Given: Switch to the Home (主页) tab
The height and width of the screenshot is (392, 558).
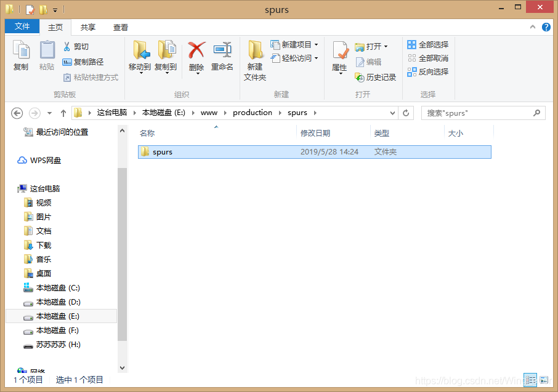Looking at the screenshot, I should click(55, 28).
